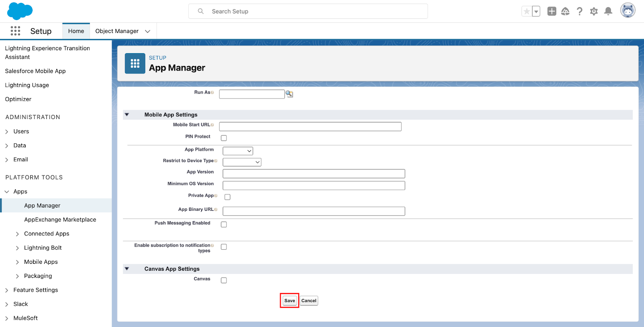
Task: Click the Private App help icon
Action: [216, 196]
